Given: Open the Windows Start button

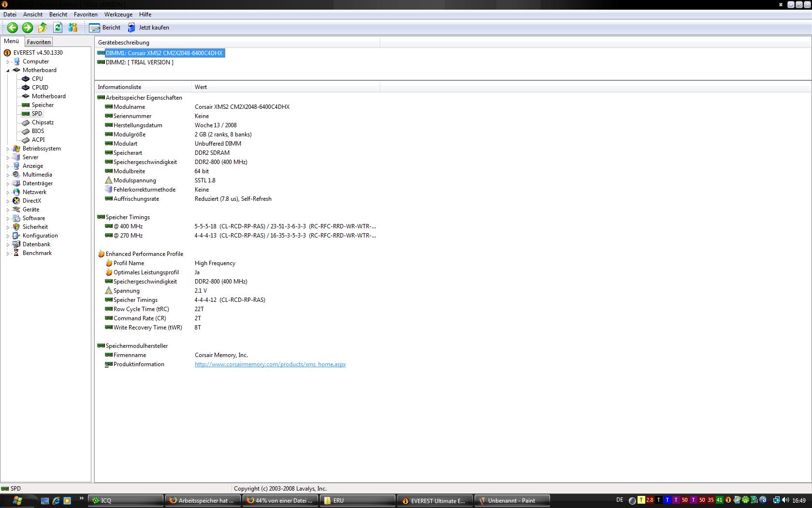Looking at the screenshot, I should (18, 501).
